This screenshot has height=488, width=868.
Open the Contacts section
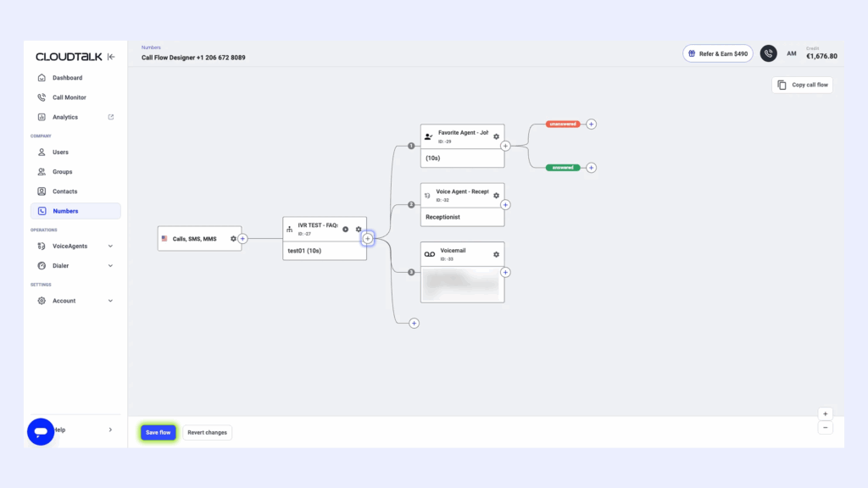(x=63, y=191)
